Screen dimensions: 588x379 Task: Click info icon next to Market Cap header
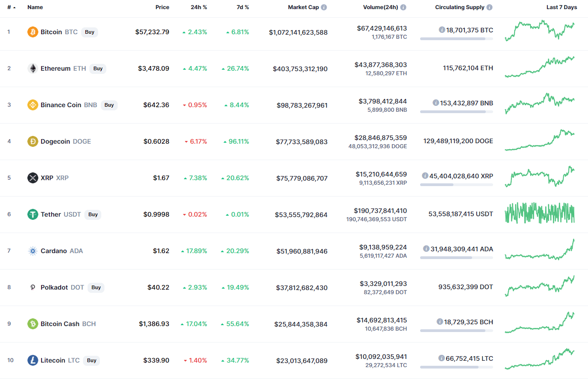(x=324, y=7)
